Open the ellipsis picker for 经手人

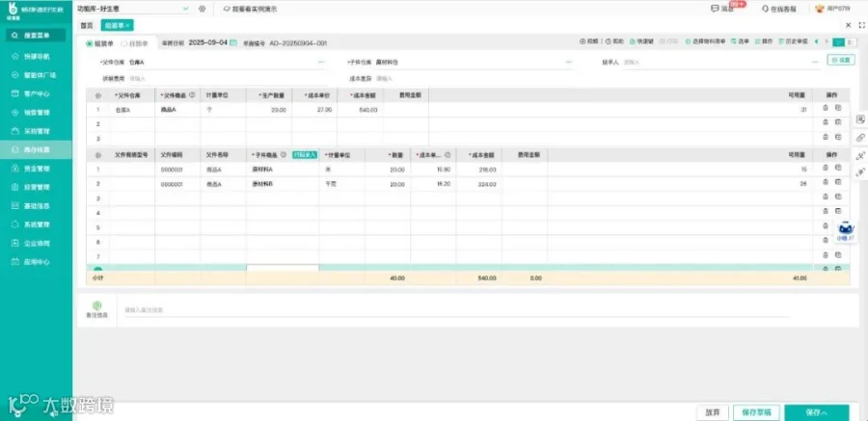[815, 63]
